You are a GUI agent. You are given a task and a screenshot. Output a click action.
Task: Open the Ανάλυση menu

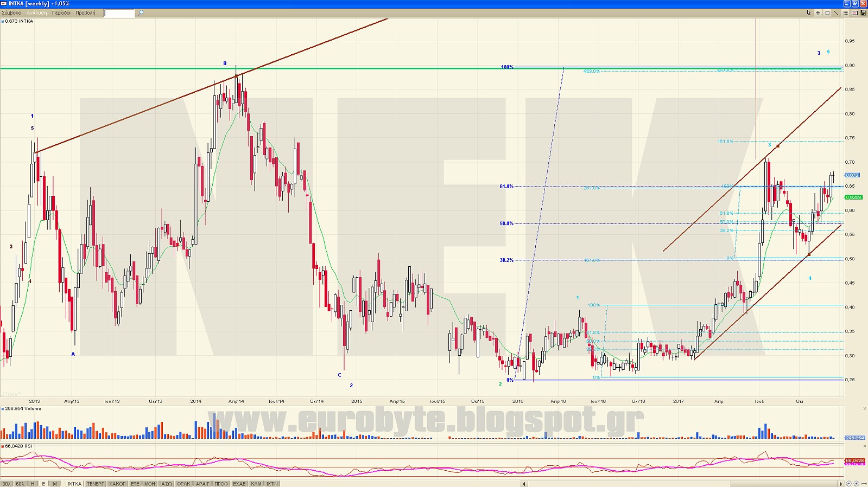pyautogui.click(x=36, y=12)
